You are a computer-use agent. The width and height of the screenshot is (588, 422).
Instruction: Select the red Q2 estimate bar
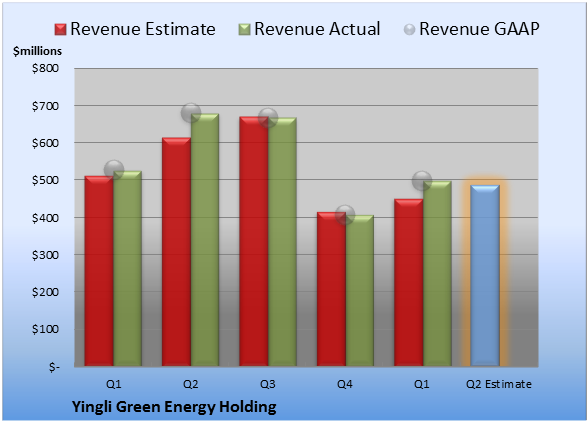click(x=176, y=252)
